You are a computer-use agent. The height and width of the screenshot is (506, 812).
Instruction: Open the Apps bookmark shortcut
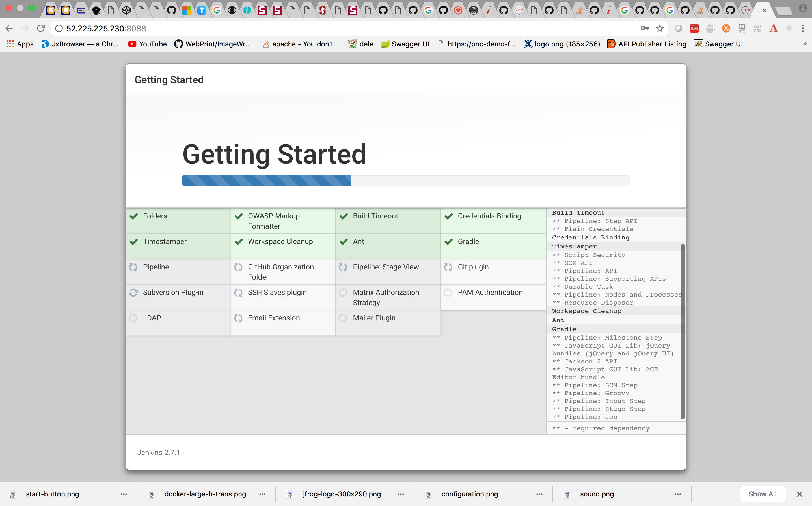[x=20, y=44]
